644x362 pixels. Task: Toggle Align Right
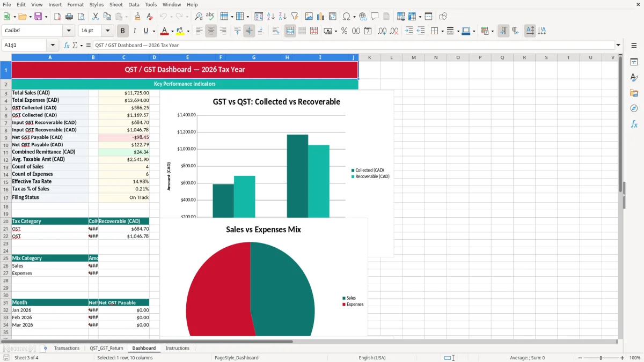click(x=223, y=31)
